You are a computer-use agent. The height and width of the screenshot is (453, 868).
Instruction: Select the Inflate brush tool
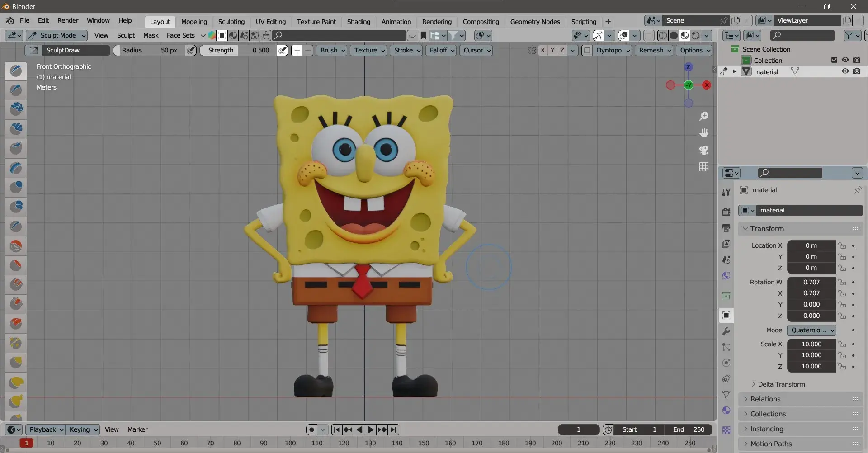16,187
